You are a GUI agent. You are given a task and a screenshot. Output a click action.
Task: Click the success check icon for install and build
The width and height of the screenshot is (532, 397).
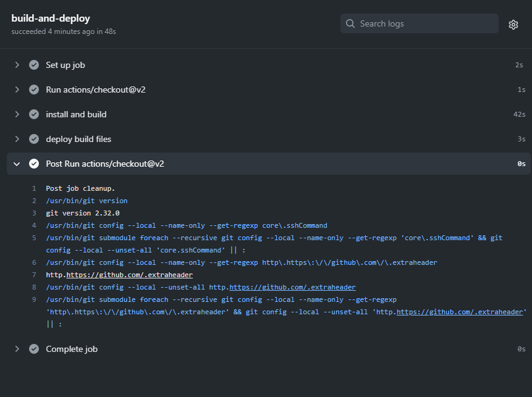34,114
